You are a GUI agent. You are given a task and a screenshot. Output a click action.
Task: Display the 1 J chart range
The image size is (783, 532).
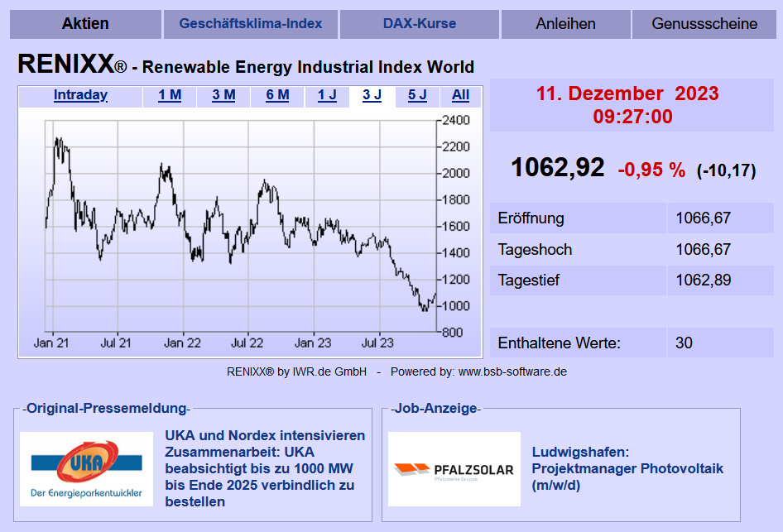click(327, 95)
